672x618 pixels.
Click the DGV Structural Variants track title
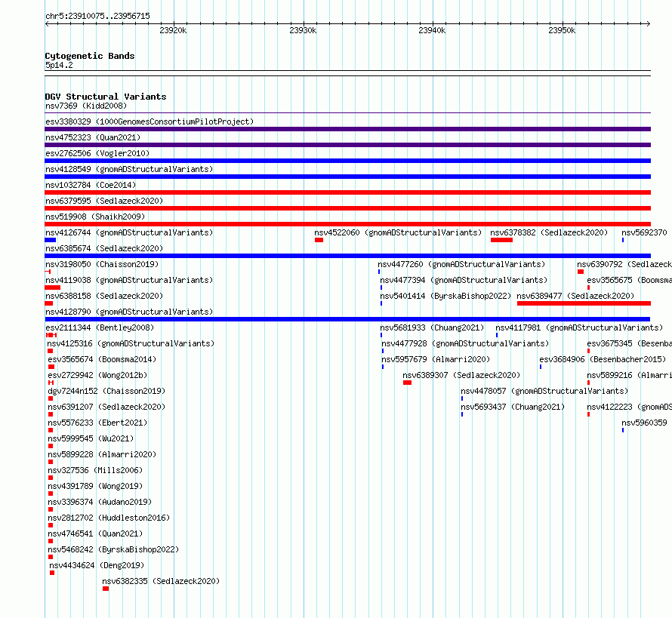point(106,97)
